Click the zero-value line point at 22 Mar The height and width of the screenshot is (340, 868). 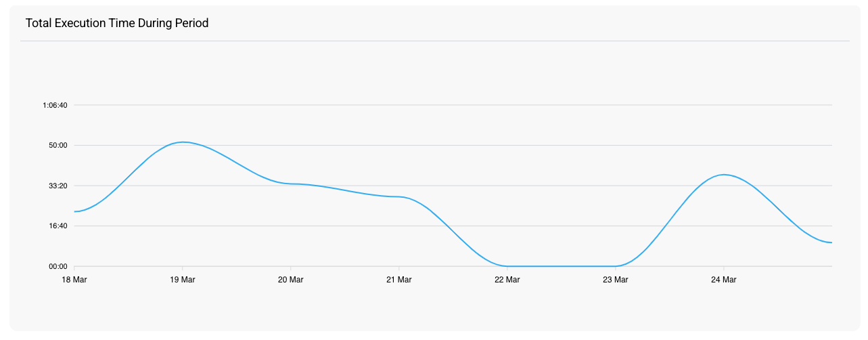[x=507, y=266]
